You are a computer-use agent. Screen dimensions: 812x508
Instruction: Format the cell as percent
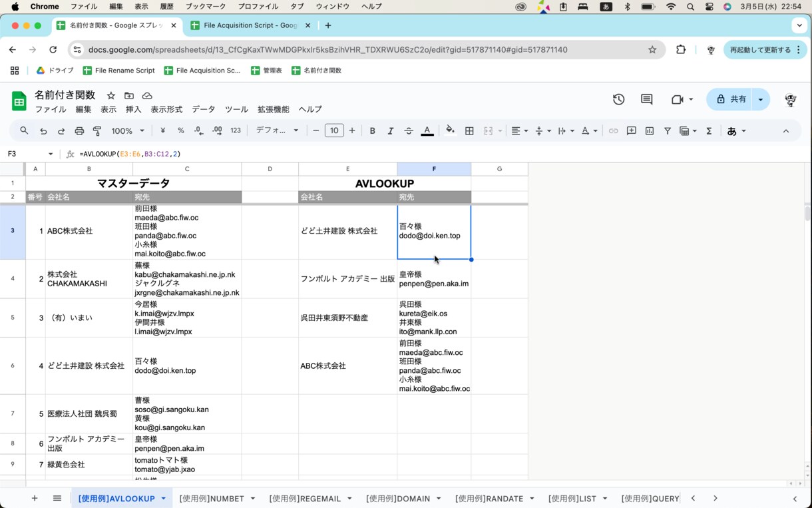(x=180, y=131)
